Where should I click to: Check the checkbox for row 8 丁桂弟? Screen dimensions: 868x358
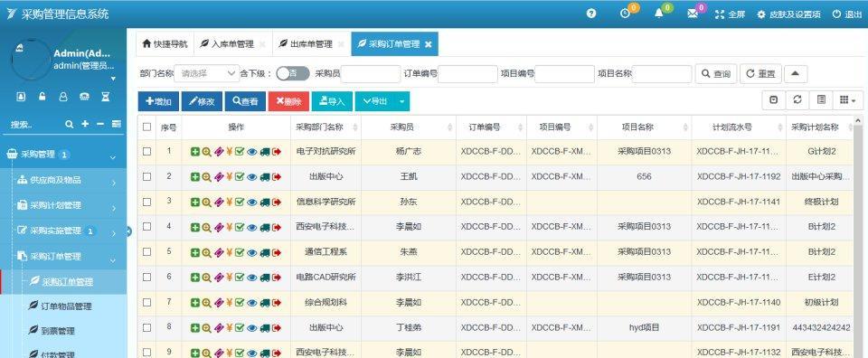146,327
